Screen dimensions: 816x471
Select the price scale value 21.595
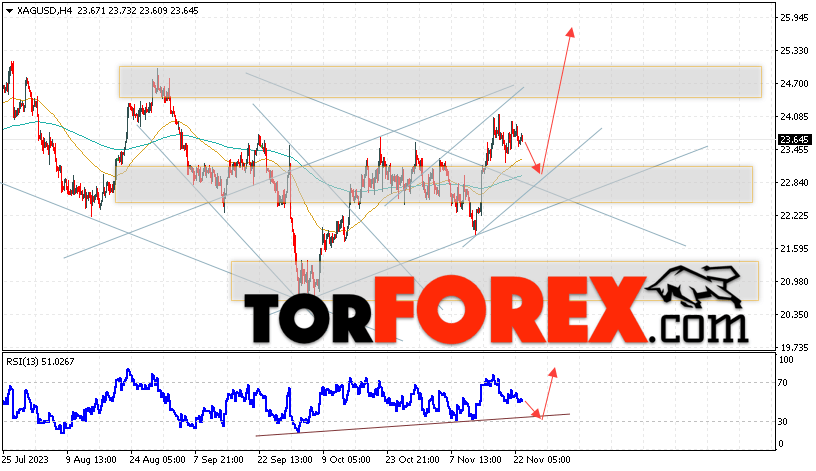pos(794,249)
